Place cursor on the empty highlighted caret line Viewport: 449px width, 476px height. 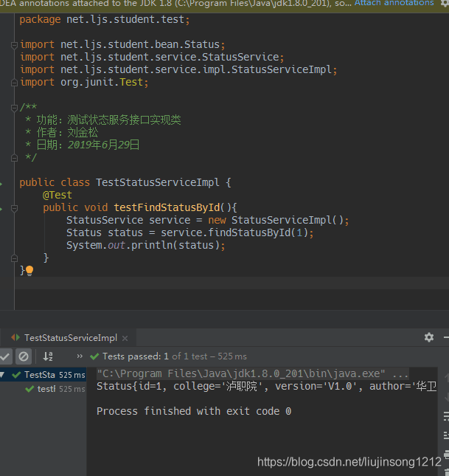pos(232,283)
